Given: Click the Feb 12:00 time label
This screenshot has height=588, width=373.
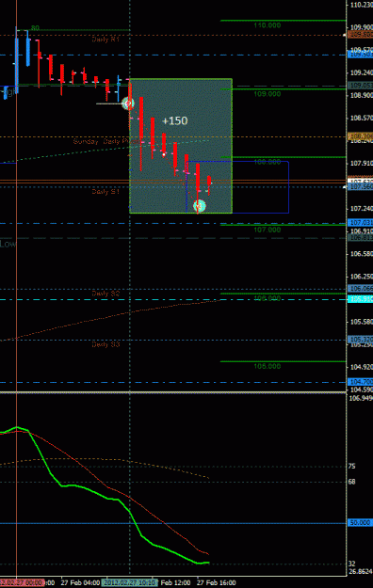Looking at the screenshot, I should (175, 582).
